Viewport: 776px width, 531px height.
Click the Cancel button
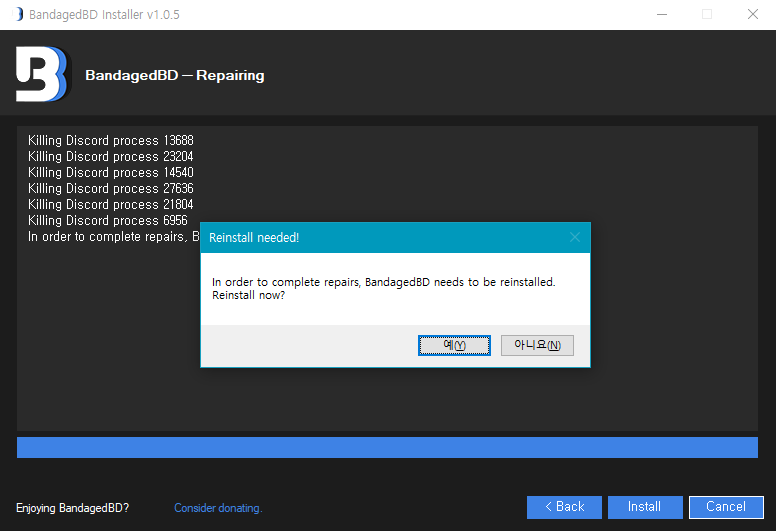tap(726, 507)
